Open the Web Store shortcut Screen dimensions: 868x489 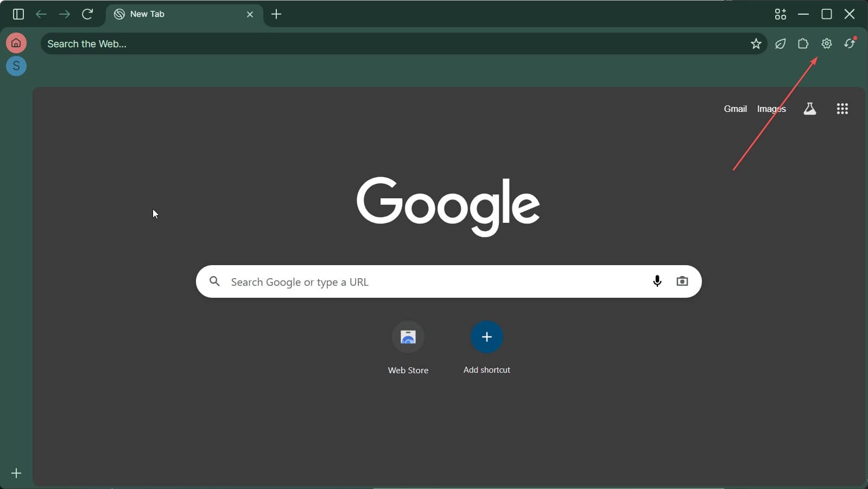point(408,348)
